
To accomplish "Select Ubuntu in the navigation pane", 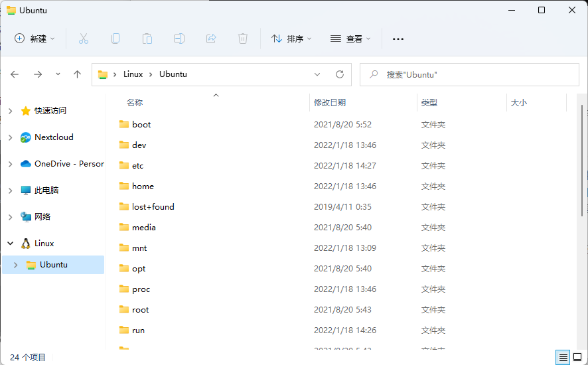I will click(x=53, y=265).
